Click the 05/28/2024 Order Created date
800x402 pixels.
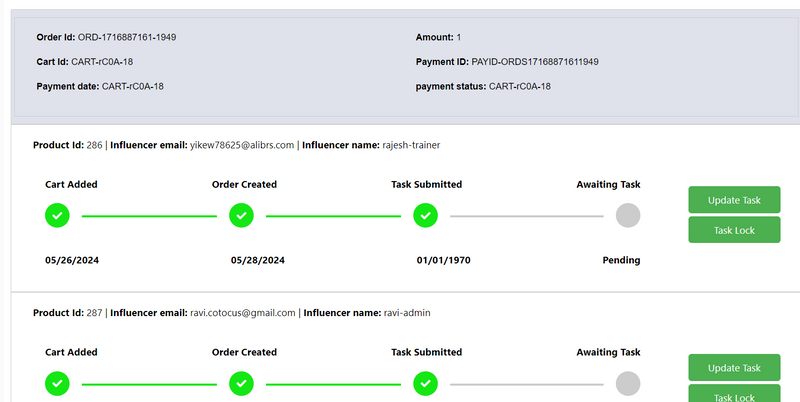click(258, 260)
